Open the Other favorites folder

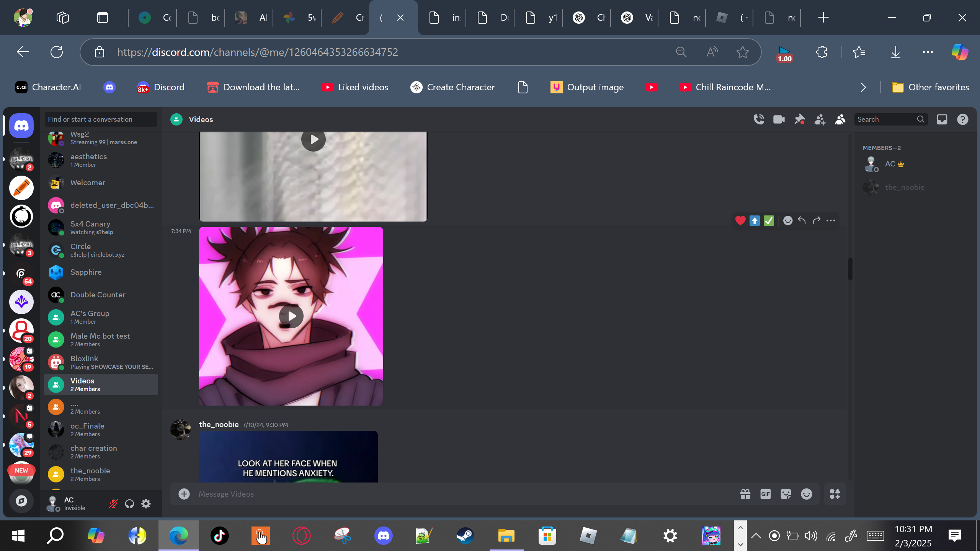point(930,87)
